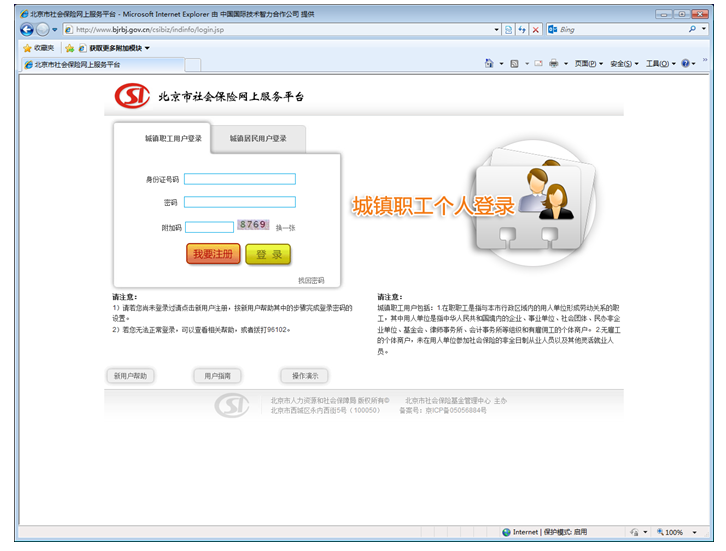
Task: Open the 收藏夹 favorites star
Action: (39, 47)
